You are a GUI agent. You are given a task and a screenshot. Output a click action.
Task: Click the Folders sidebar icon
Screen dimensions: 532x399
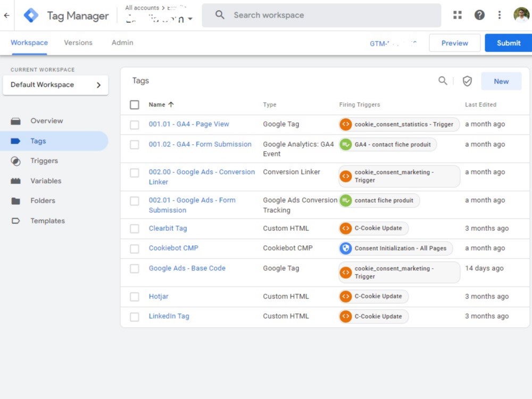[15, 201]
